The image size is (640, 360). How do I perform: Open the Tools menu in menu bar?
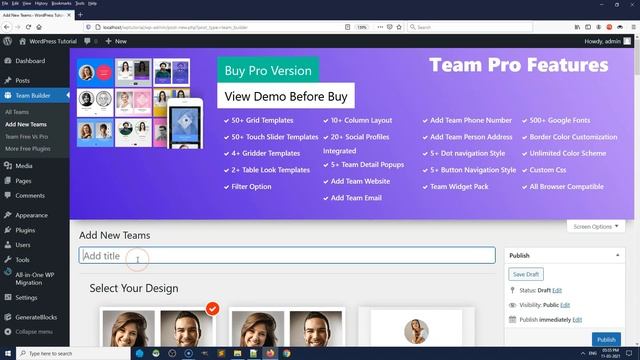click(x=80, y=3)
